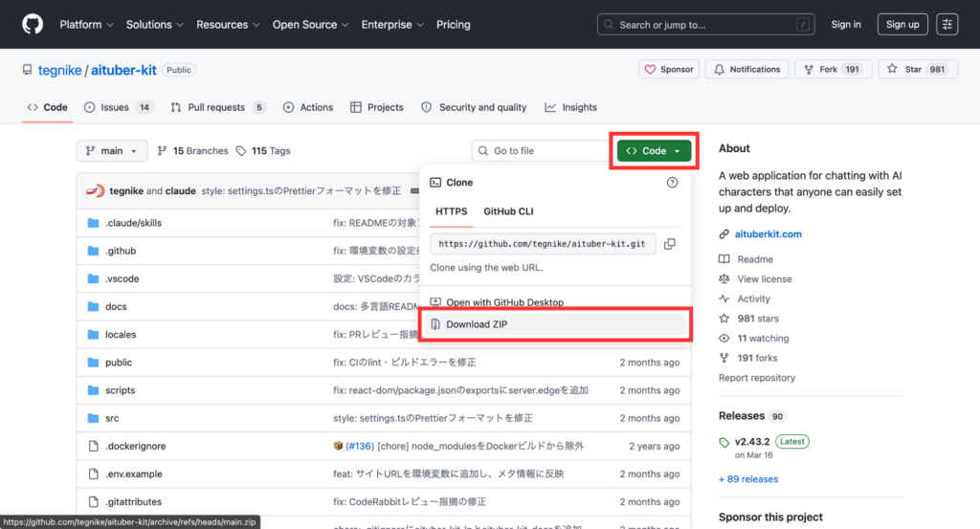Open the + 89 releases link

[748, 479]
